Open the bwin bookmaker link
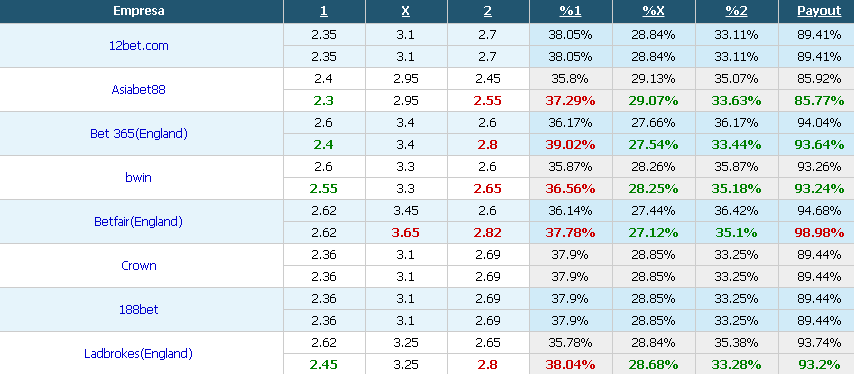This screenshot has width=854, height=374. pos(138,177)
